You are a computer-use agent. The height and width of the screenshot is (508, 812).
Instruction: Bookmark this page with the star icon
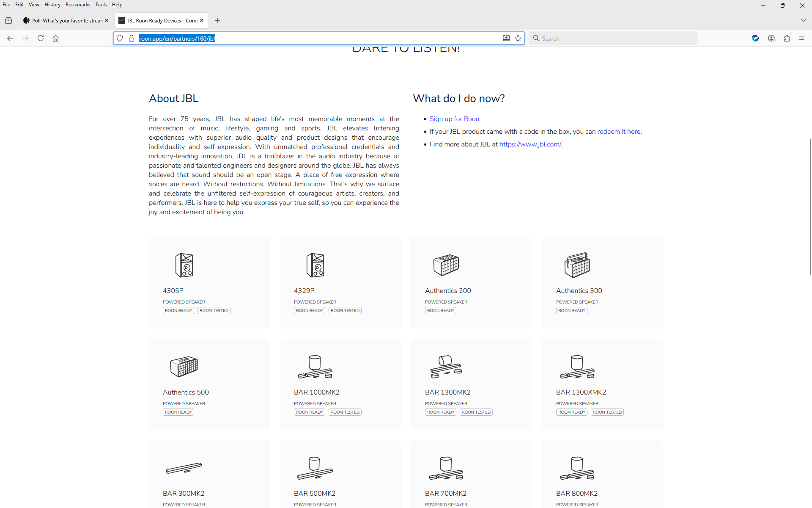[x=518, y=38]
